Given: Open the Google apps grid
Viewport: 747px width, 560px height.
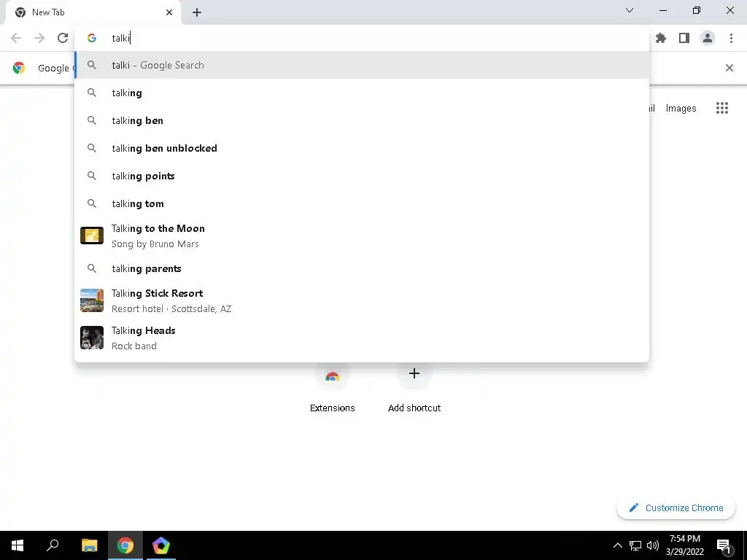Looking at the screenshot, I should pyautogui.click(x=721, y=108).
